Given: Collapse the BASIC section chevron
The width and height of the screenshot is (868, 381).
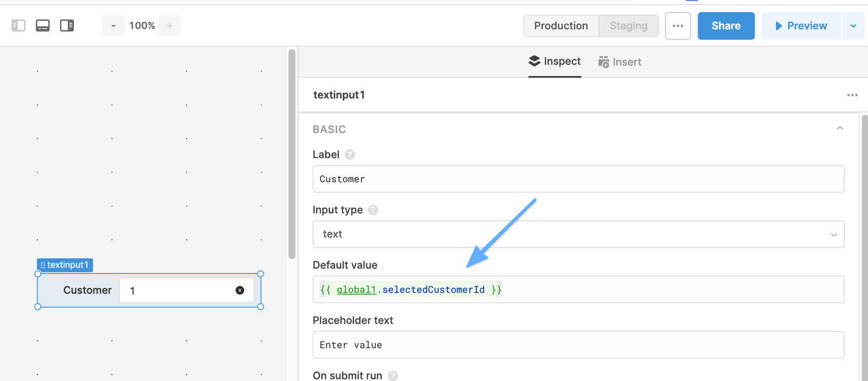Looking at the screenshot, I should [840, 129].
